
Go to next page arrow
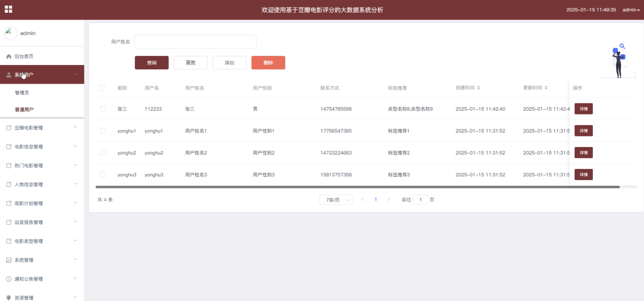click(388, 200)
